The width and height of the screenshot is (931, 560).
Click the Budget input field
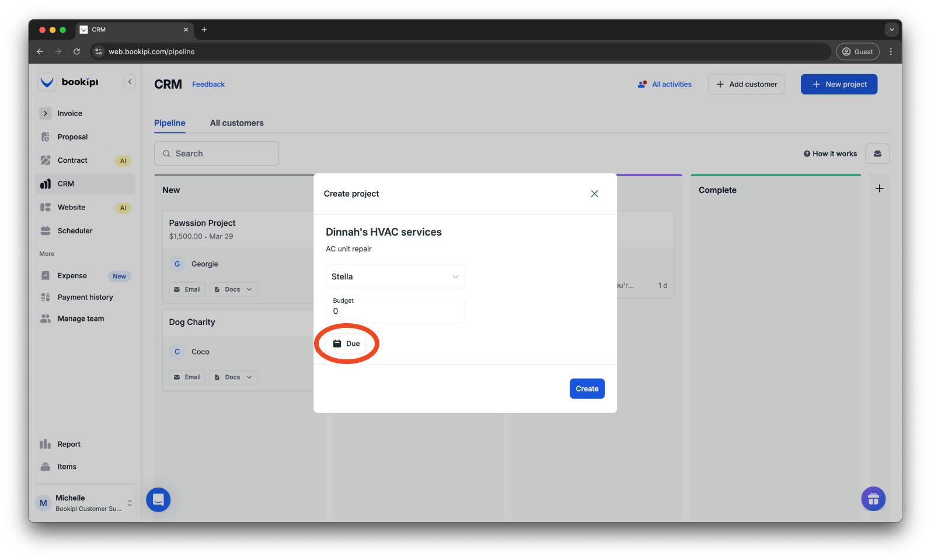pyautogui.click(x=395, y=310)
